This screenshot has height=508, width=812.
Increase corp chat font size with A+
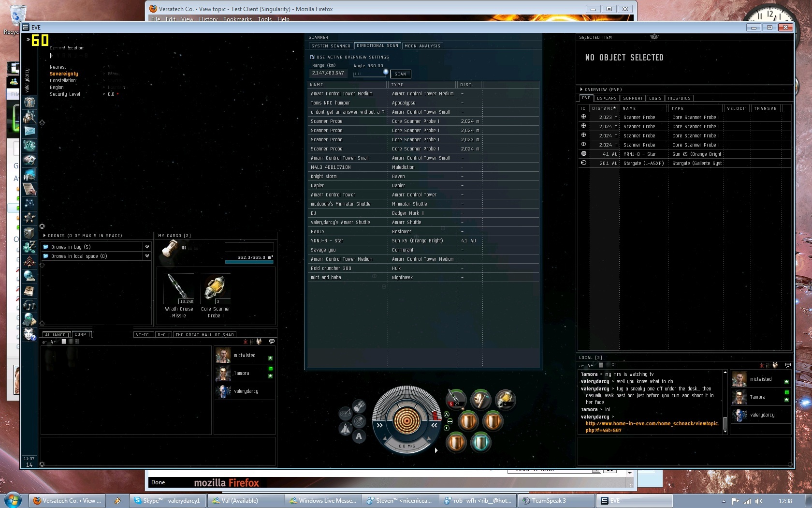click(x=53, y=342)
